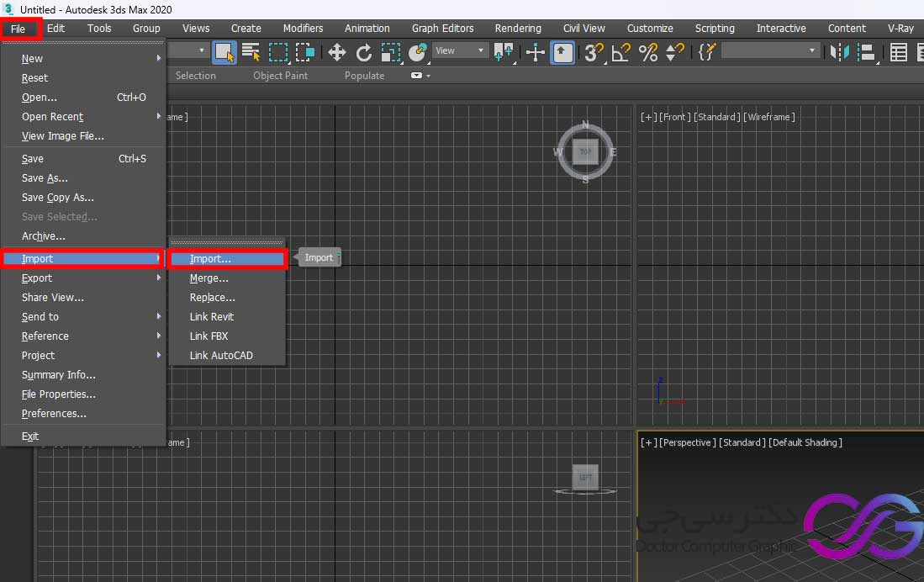The width and height of the screenshot is (924, 582).
Task: Open the File menu
Action: pos(18,29)
